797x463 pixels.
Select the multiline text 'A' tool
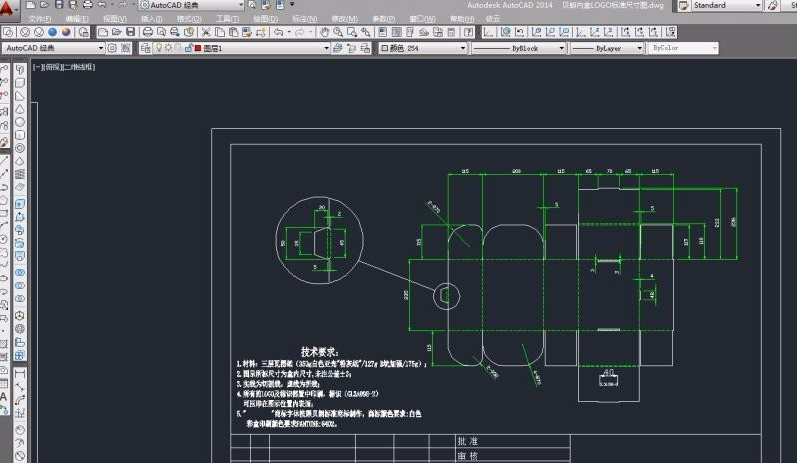(5, 396)
